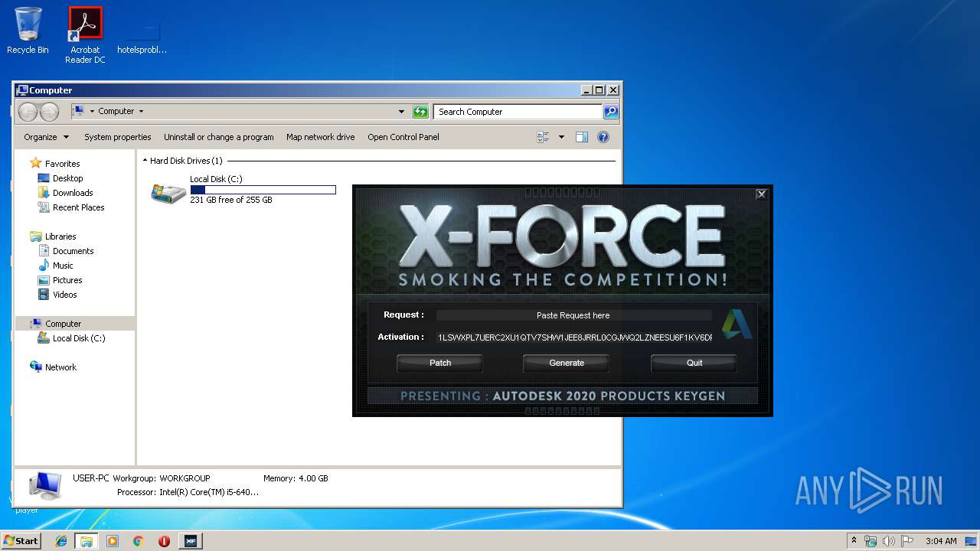Expand the Computer breadcrumb arrow
980x551 pixels.
(x=142, y=112)
